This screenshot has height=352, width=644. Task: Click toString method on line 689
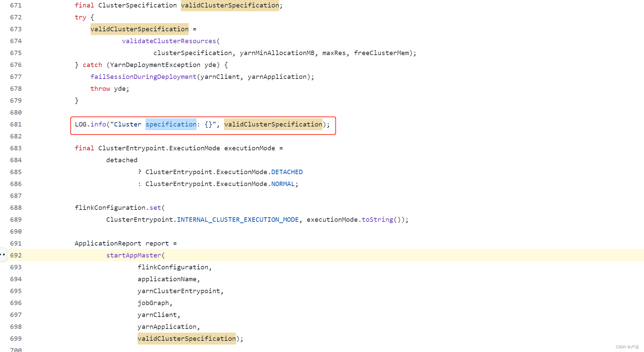[x=377, y=220]
